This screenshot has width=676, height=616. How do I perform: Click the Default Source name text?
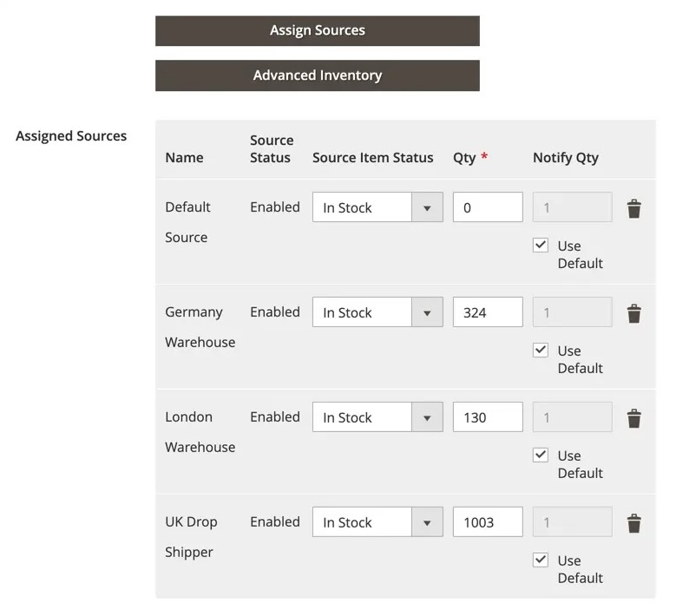pyautogui.click(x=187, y=222)
